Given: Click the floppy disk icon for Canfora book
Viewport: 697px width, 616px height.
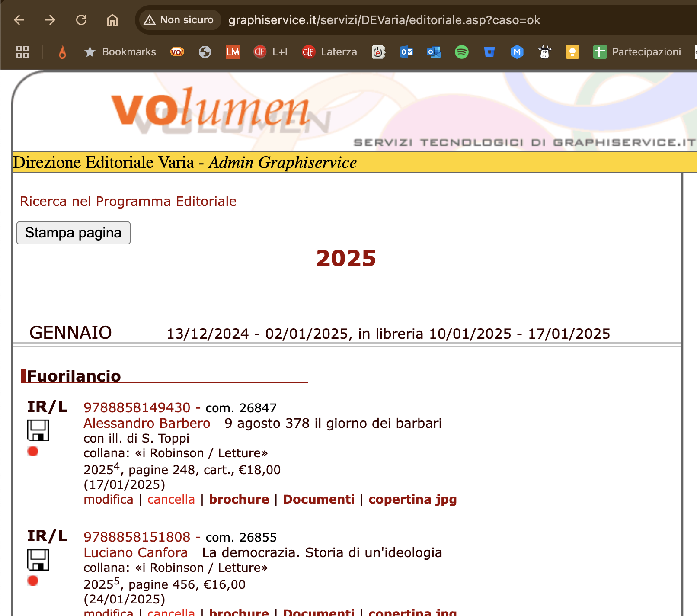Looking at the screenshot, I should [x=38, y=560].
